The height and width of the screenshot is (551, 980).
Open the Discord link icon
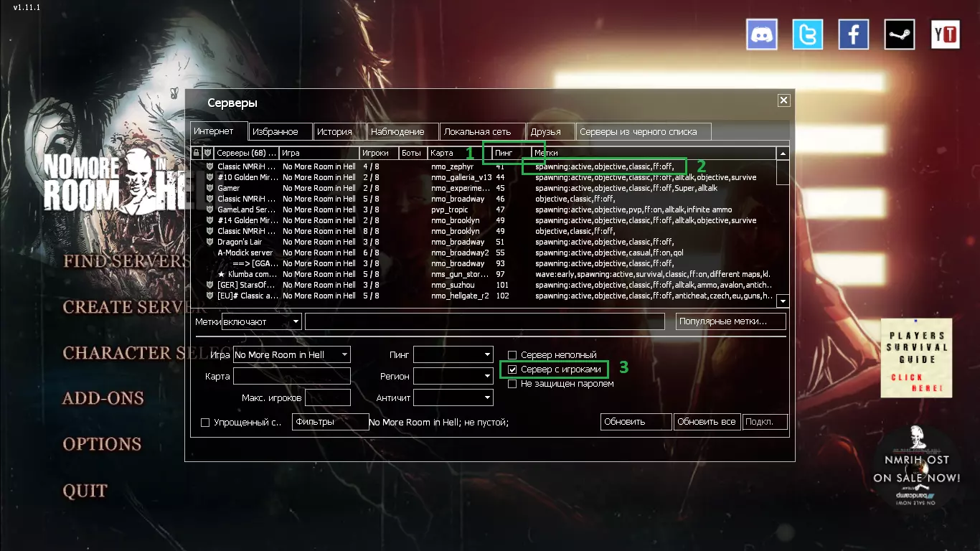(x=762, y=34)
